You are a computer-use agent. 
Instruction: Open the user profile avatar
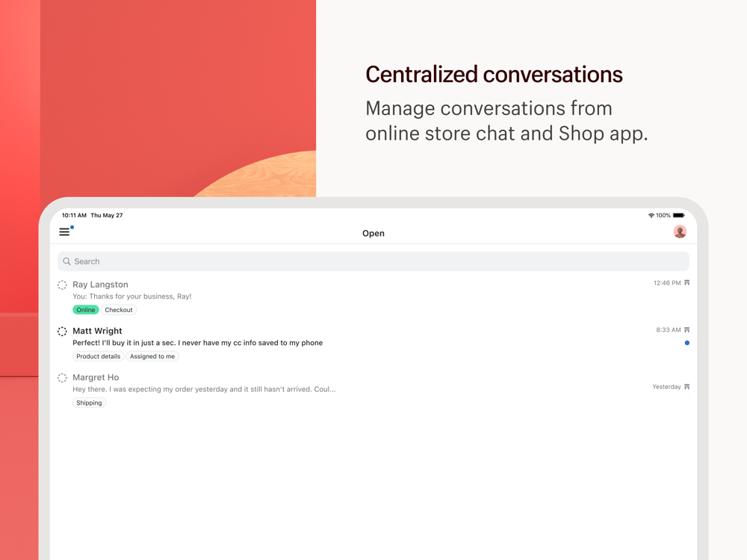tap(680, 232)
